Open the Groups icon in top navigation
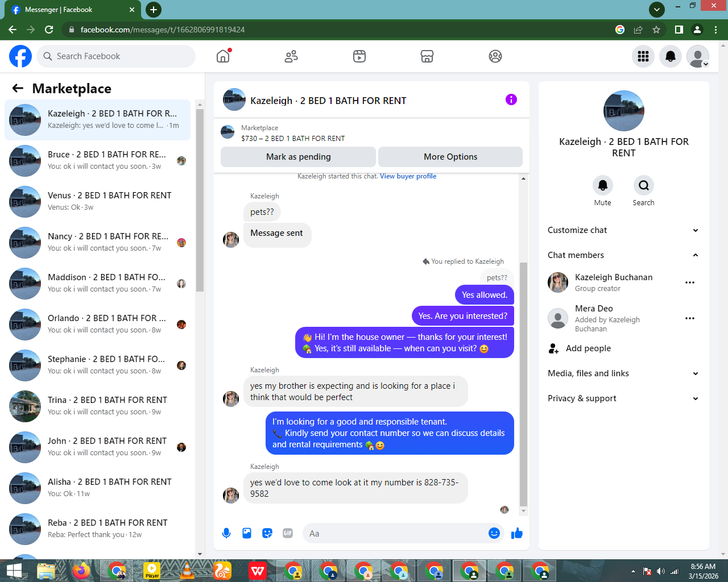This screenshot has width=728, height=582. [x=495, y=56]
